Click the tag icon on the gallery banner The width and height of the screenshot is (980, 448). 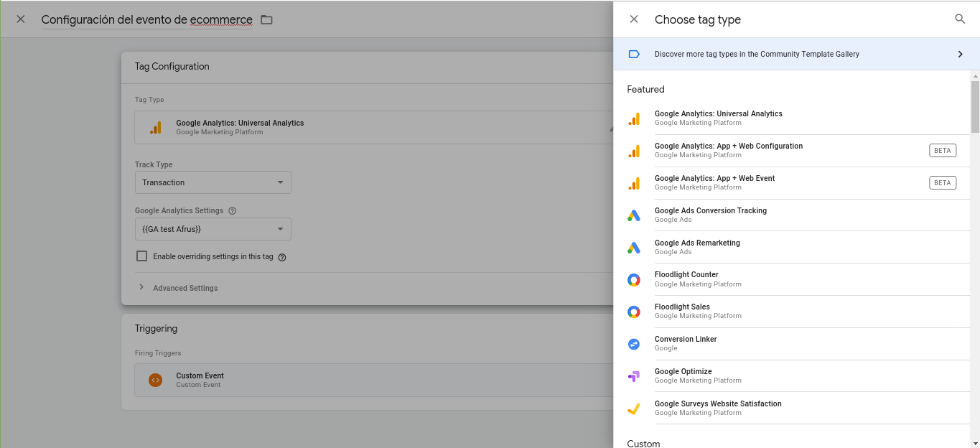[634, 54]
